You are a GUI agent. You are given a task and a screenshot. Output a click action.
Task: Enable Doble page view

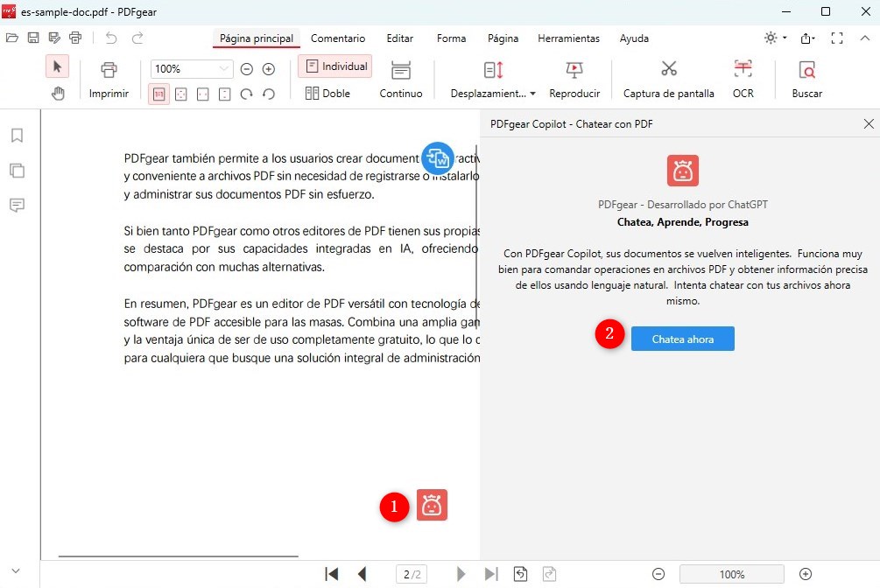[327, 94]
